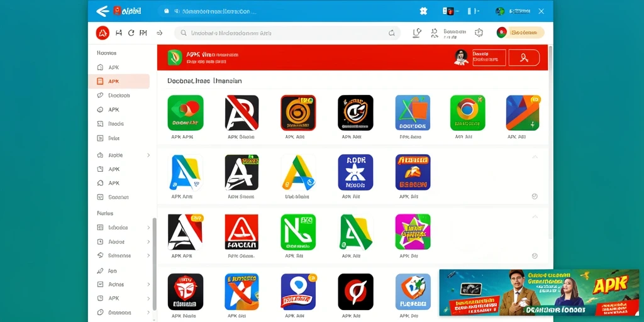Open the black A tile with green badge
The image size is (644, 322).
pos(242,172)
